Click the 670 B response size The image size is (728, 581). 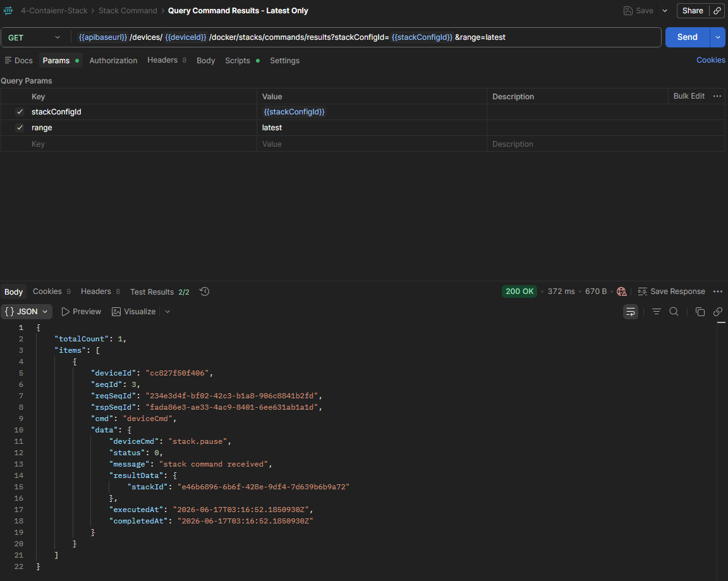596,291
